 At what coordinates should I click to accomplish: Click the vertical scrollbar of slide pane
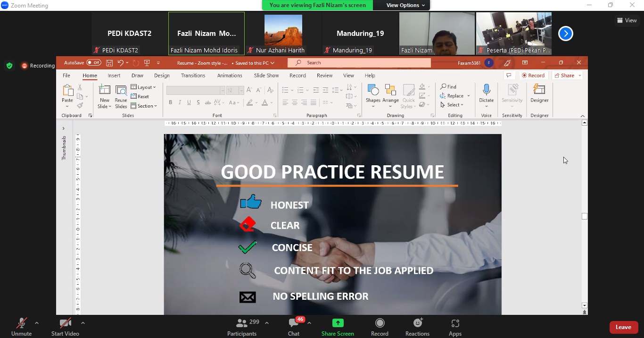pyautogui.click(x=585, y=216)
